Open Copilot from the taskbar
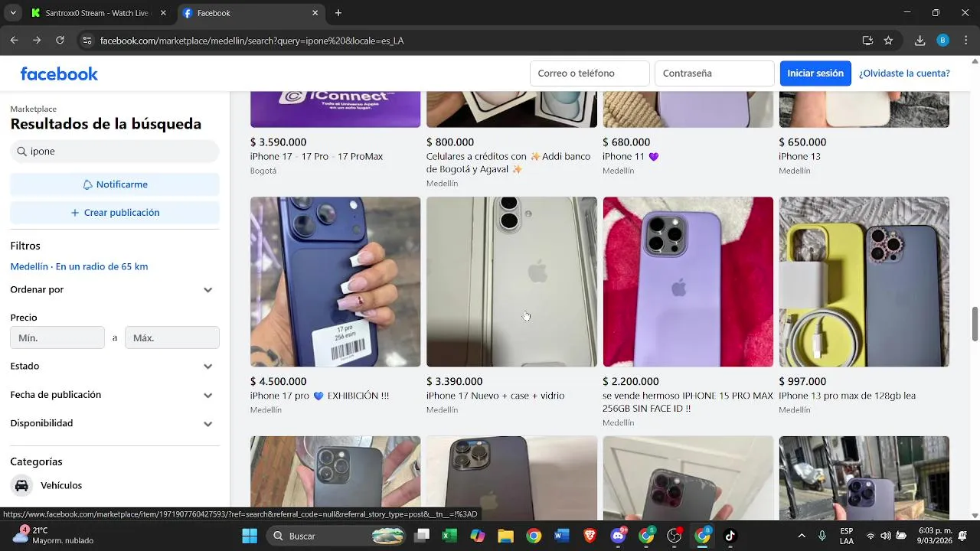 pos(478,536)
